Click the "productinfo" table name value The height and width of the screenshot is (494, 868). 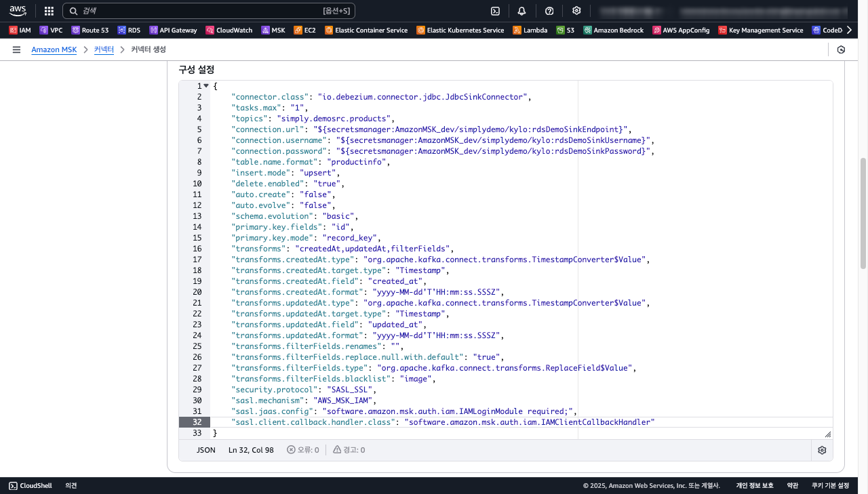coord(357,162)
